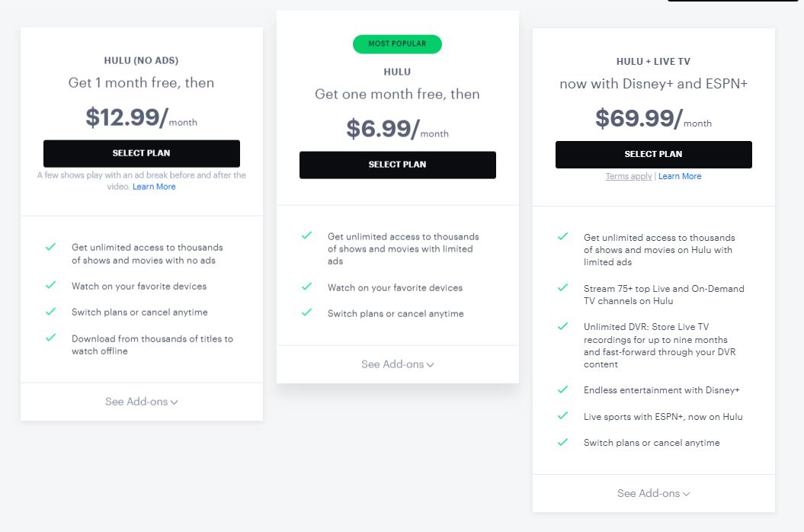This screenshot has height=532, width=804.
Task: Click the checkmark beside 'Switch plans or cancel anytime'
Action: click(52, 312)
